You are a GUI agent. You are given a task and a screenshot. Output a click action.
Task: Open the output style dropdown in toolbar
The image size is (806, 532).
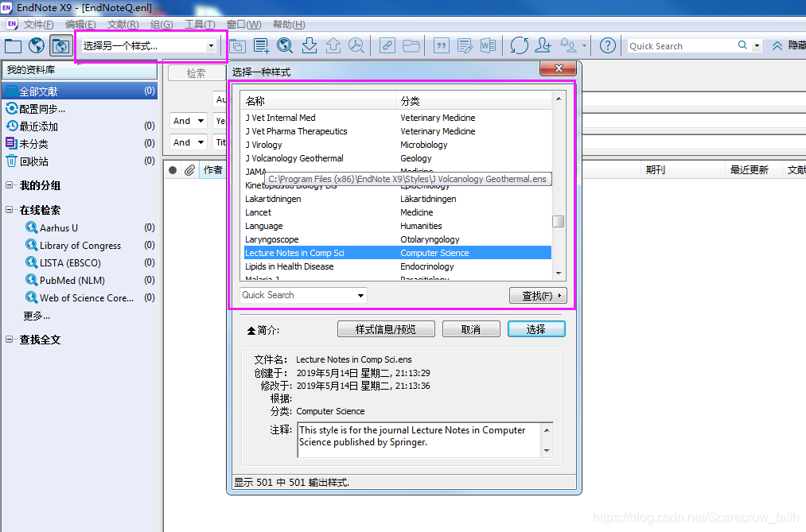tap(211, 46)
